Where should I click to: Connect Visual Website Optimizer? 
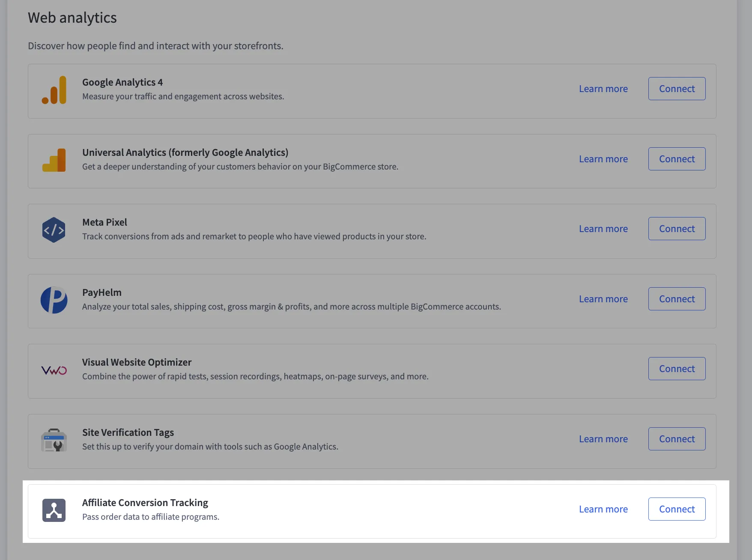click(x=677, y=369)
